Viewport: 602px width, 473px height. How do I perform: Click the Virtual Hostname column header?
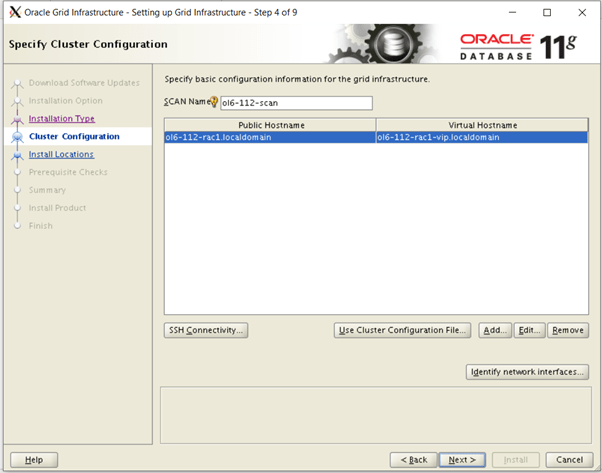[481, 125]
